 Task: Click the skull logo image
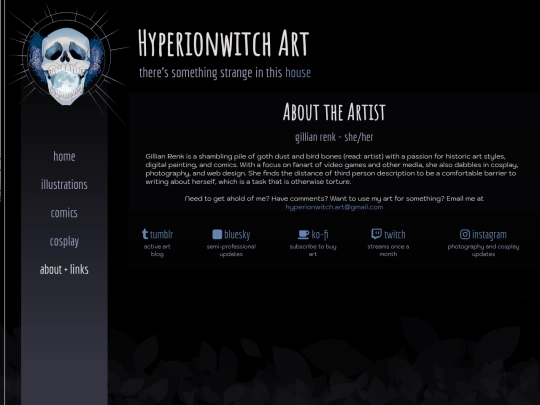[65, 65]
